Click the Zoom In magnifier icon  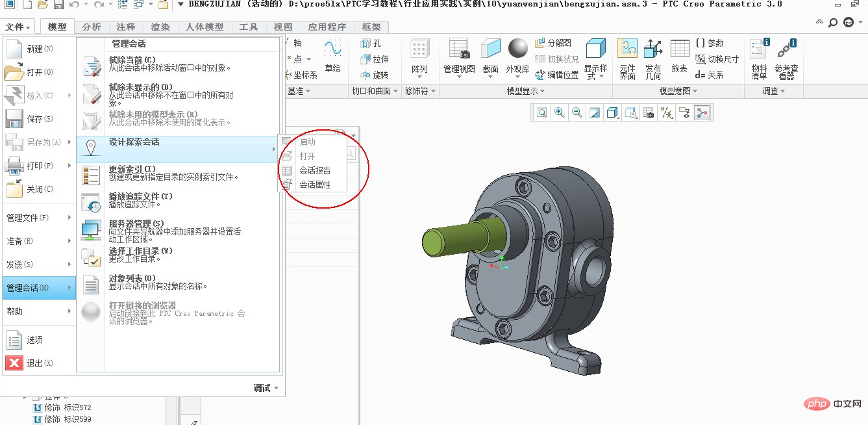pyautogui.click(x=559, y=113)
